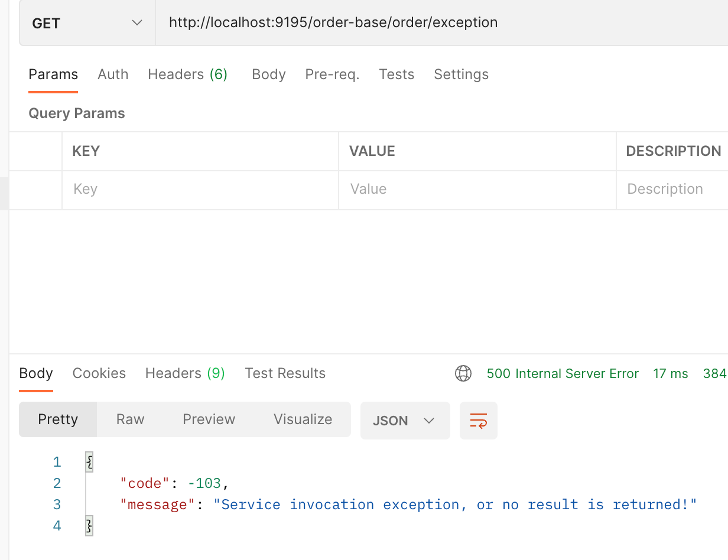Click the Description input field
The height and width of the screenshot is (560, 728).
[x=672, y=190]
